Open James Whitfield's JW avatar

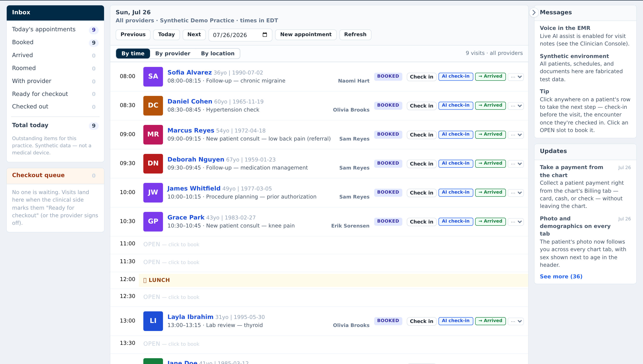(153, 192)
